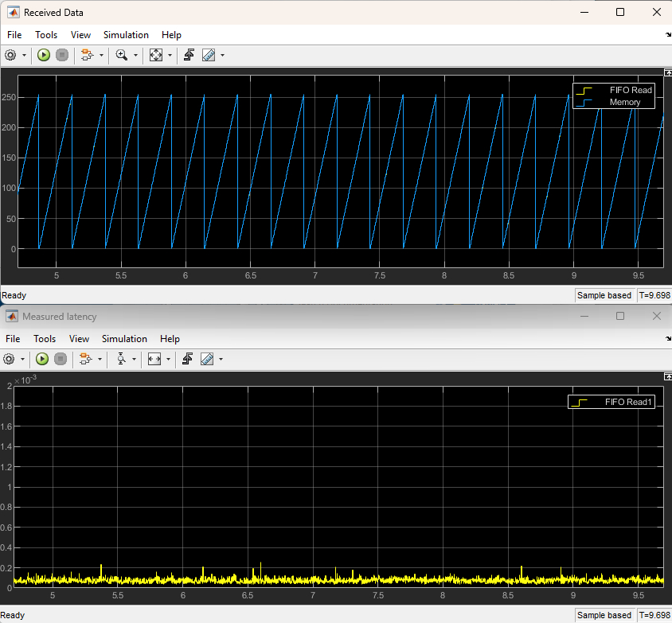Select Zoom Y tool in Measured latency toolbar
Screen dimensions: 672x623
click(121, 360)
